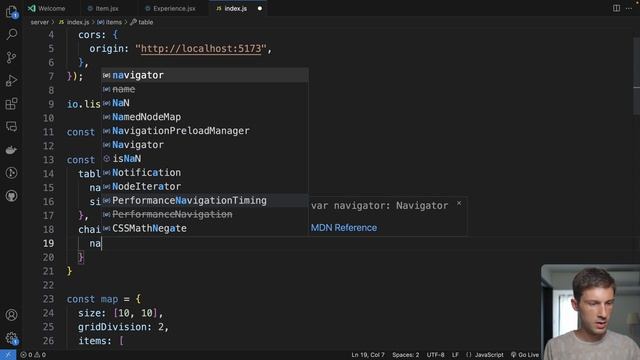Screen dimensions: 640x360
Task: Open the localhost:5173 URL link
Action: [x=201, y=49]
